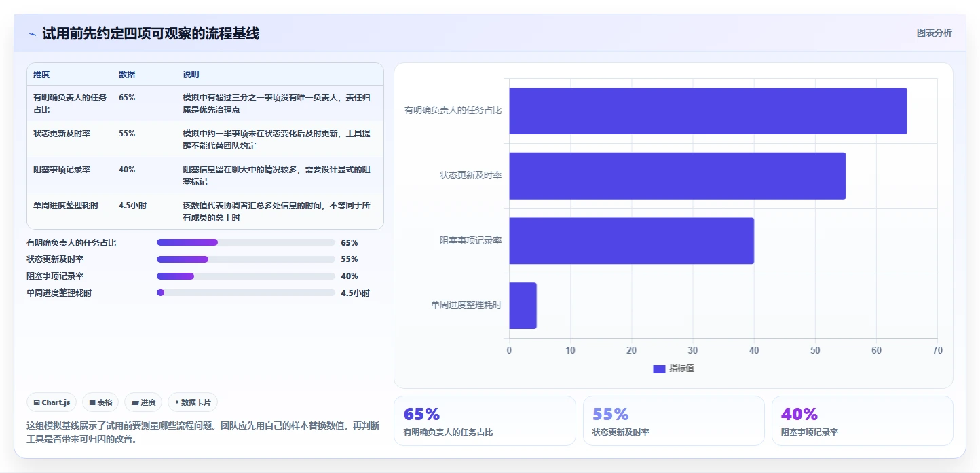Click the description starting 阻塞信息留在聊天中

(x=277, y=176)
